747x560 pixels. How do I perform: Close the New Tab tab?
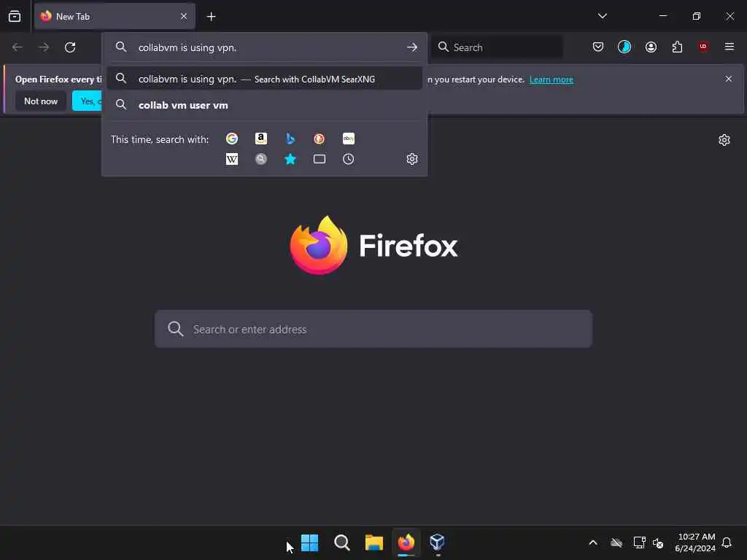pyautogui.click(x=184, y=17)
